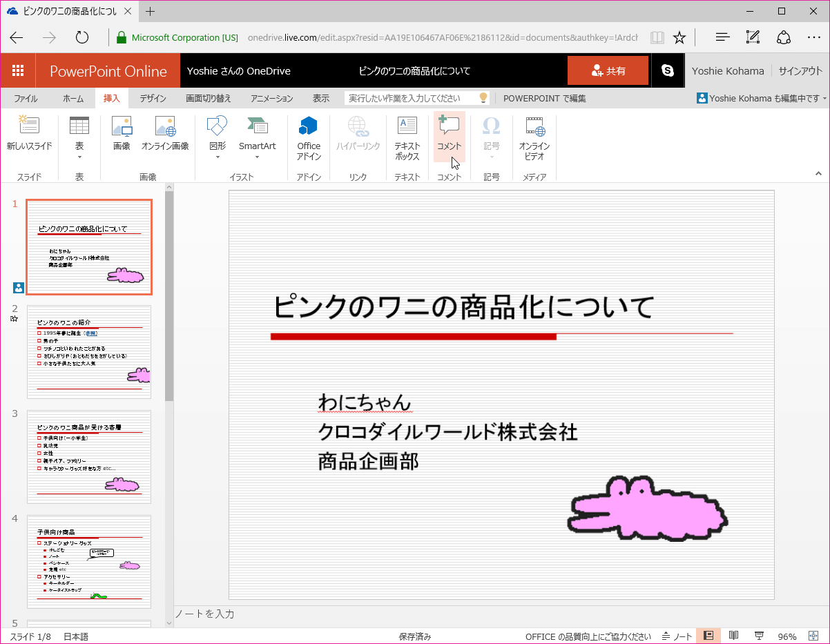The height and width of the screenshot is (644, 830).
Task: Insert a new slide
Action: pos(29,133)
